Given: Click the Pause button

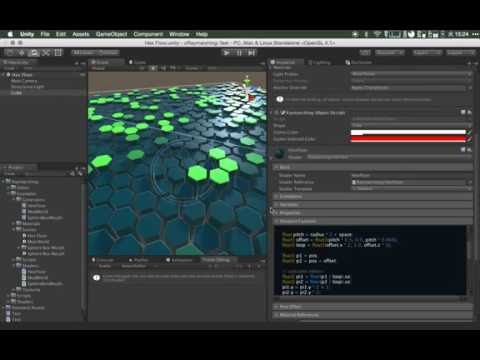Looking at the screenshot, I should click(239, 53).
